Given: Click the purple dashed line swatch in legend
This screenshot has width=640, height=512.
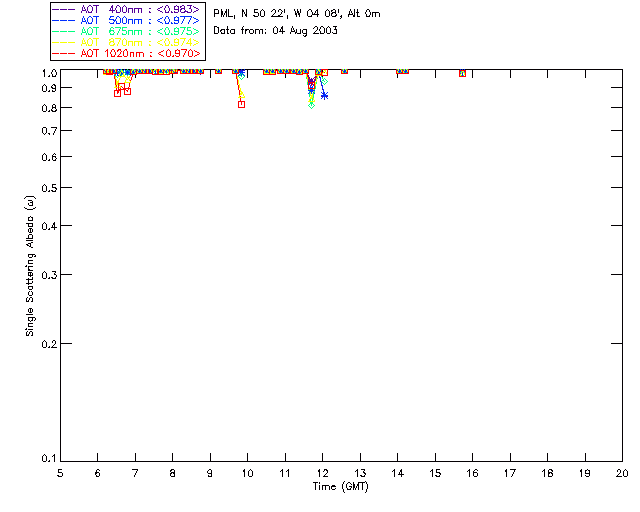Looking at the screenshot, I should 64,9.
